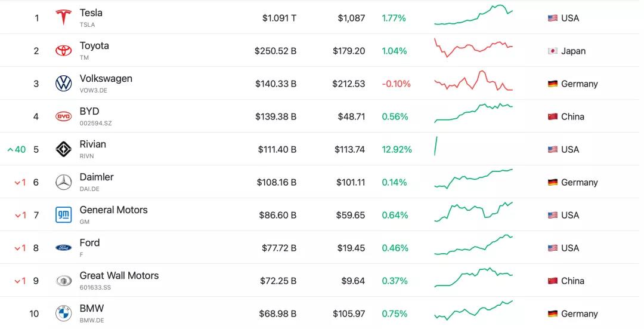Image resolution: width=644 pixels, height=329 pixels.
Task: Click the Great Wall Motors logo
Action: pos(63,281)
